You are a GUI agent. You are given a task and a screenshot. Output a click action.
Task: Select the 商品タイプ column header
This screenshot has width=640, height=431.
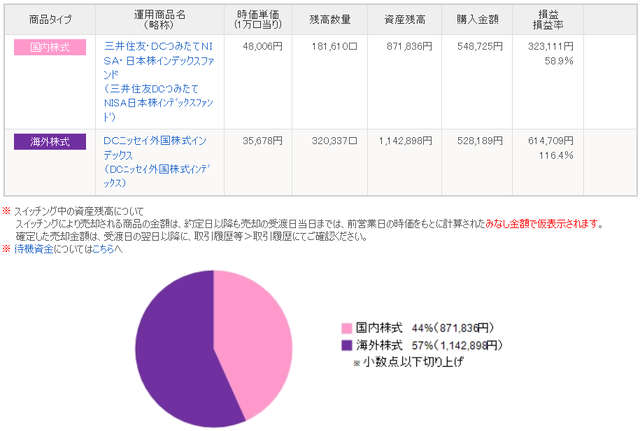[x=50, y=20]
